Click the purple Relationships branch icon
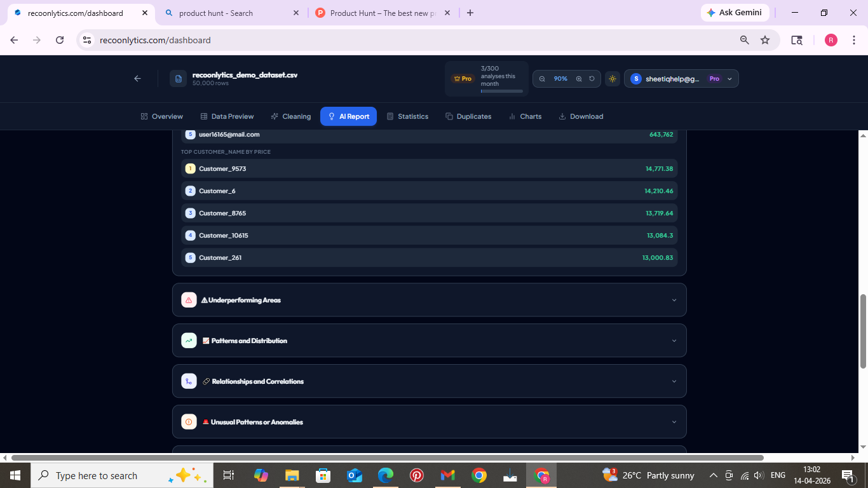The image size is (868, 488). (x=189, y=381)
